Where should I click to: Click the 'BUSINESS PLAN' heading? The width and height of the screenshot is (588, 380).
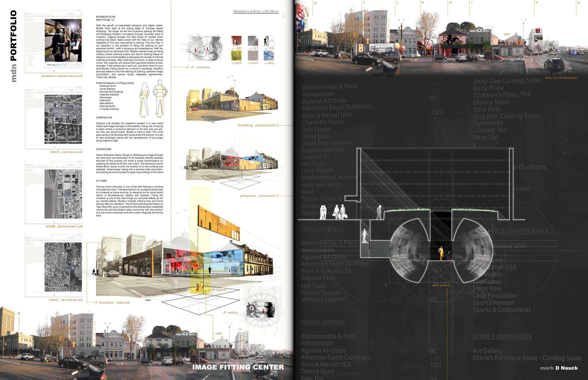pyautogui.click(x=106, y=17)
